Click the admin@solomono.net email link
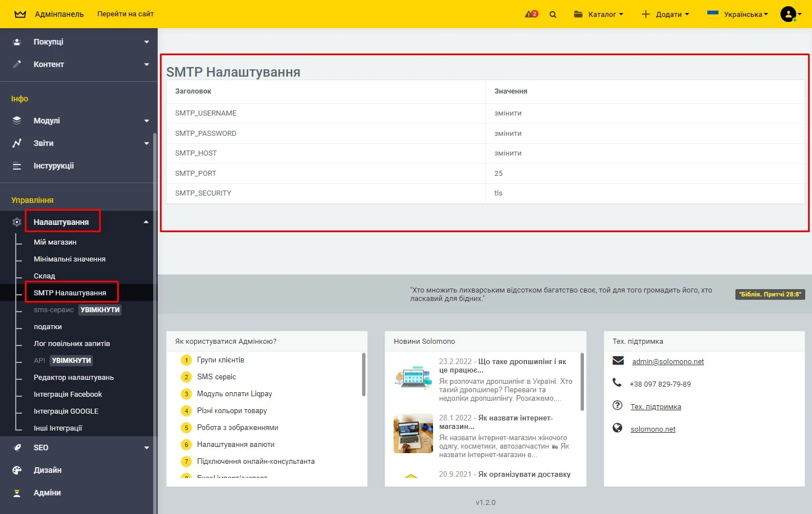The image size is (812, 514). (668, 361)
